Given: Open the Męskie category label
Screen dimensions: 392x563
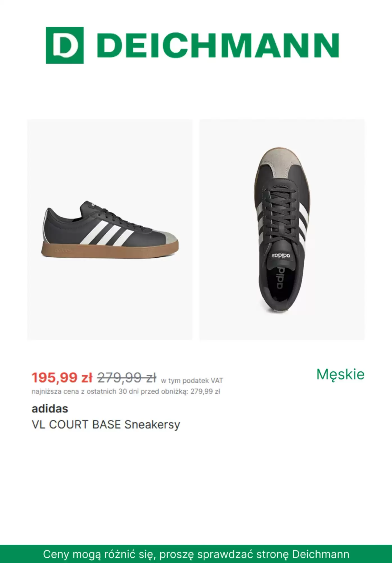Looking at the screenshot, I should tap(340, 374).
